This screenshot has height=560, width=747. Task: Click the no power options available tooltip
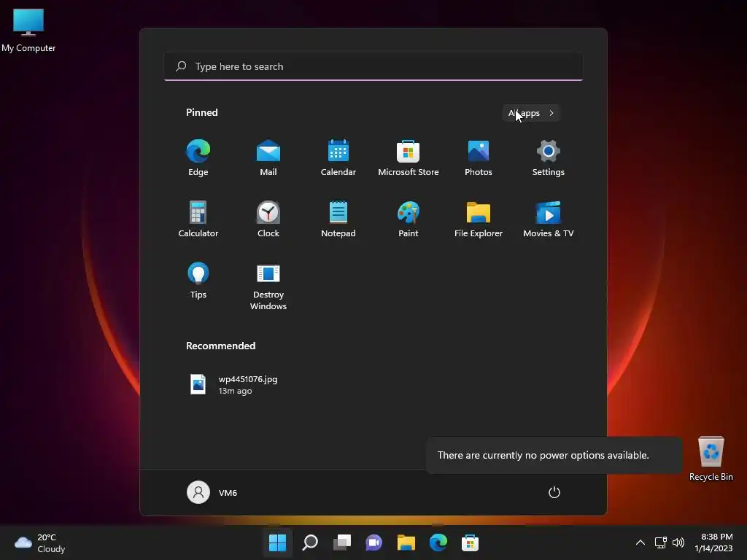[x=554, y=455]
